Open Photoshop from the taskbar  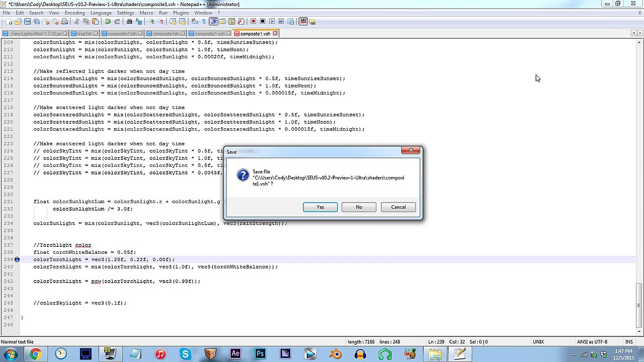[x=260, y=354]
